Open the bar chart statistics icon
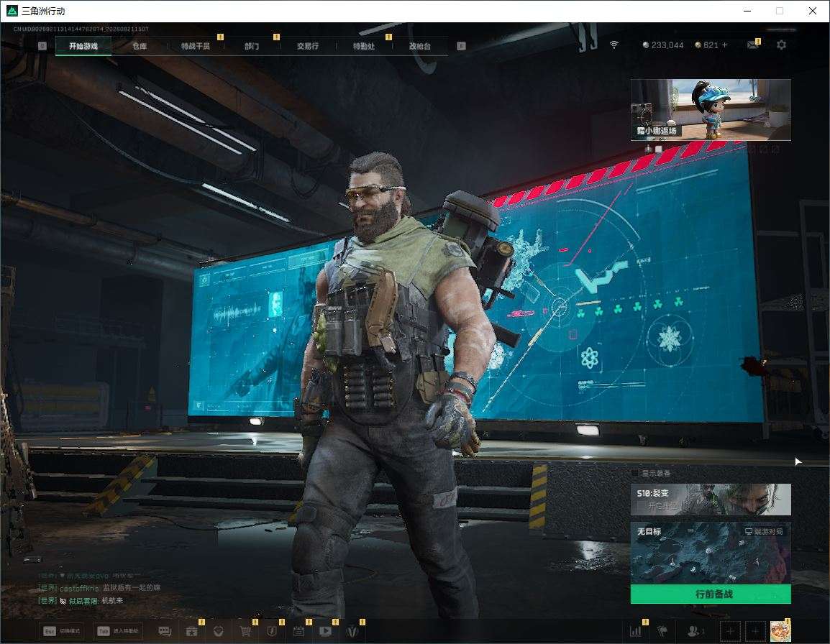 (x=636, y=631)
